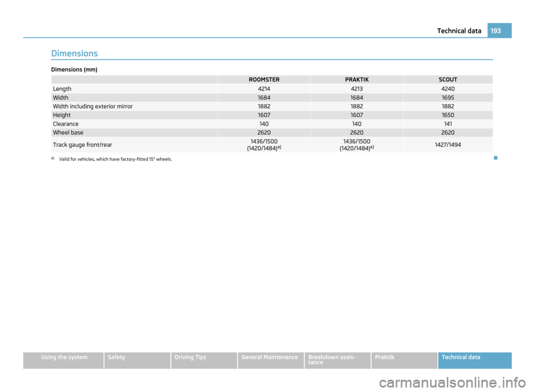535x392 pixels.
Task: Click the page number 193 box
Action: point(499,31)
